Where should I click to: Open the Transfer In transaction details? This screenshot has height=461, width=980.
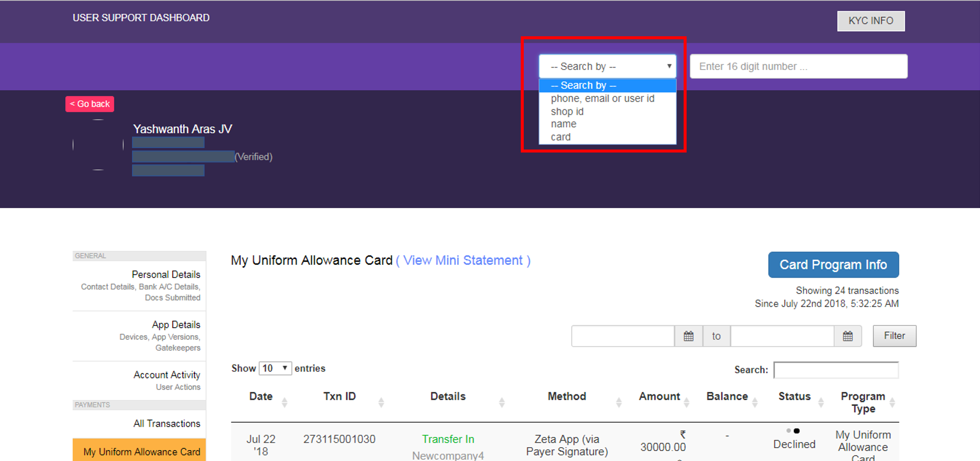(x=448, y=439)
